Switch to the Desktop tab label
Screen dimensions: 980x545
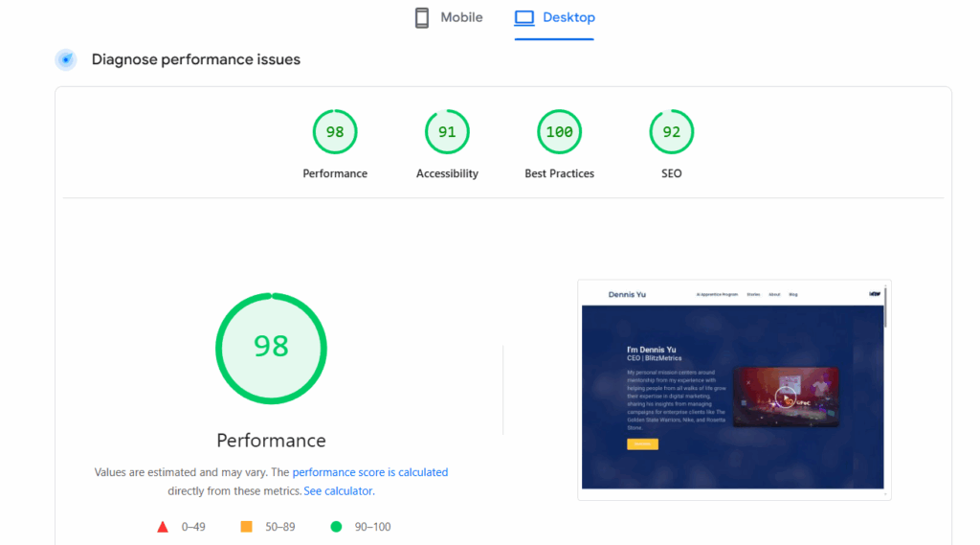tap(568, 17)
